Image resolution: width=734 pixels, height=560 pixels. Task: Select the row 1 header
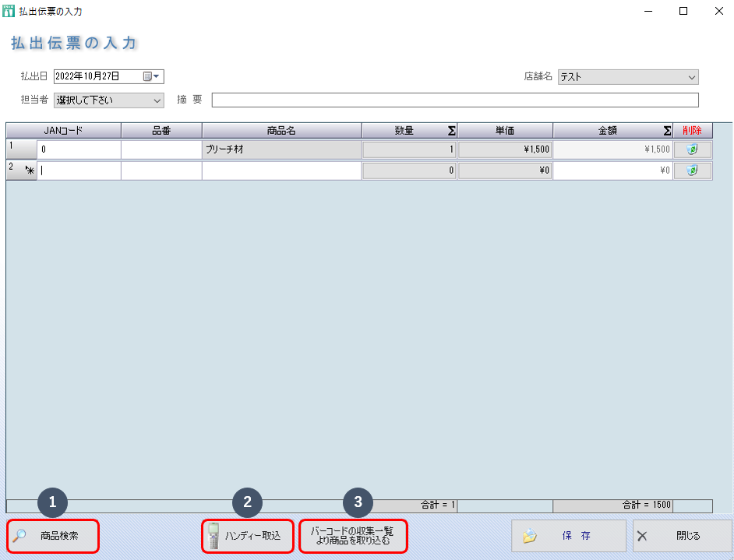pos(20,149)
